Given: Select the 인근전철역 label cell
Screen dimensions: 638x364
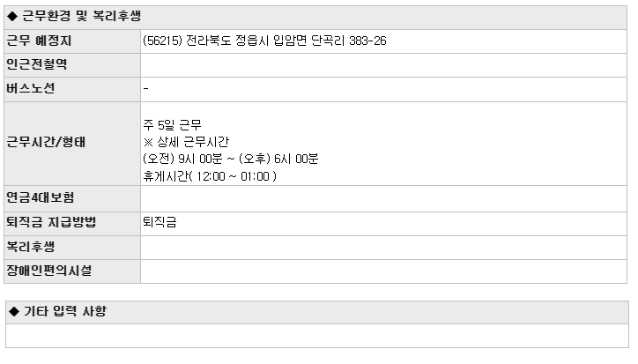Looking at the screenshot, I should pos(72,65).
